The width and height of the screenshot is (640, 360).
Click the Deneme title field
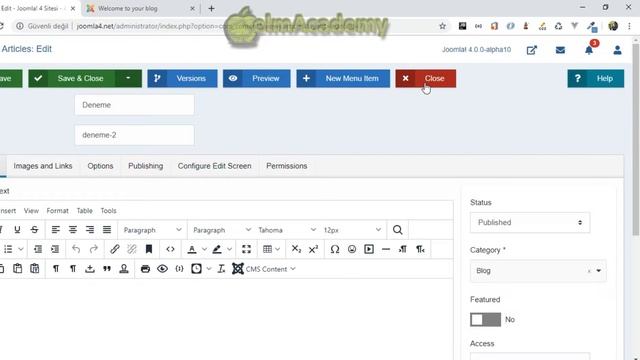(134, 105)
